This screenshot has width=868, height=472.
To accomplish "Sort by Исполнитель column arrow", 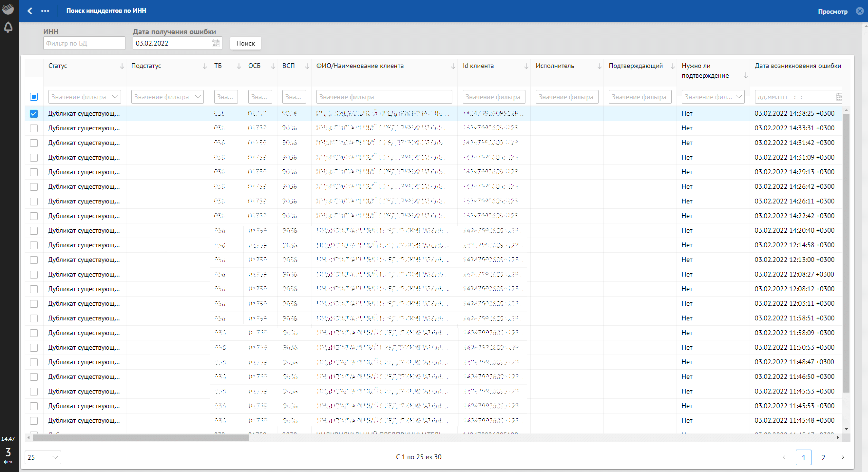I will pos(599,67).
